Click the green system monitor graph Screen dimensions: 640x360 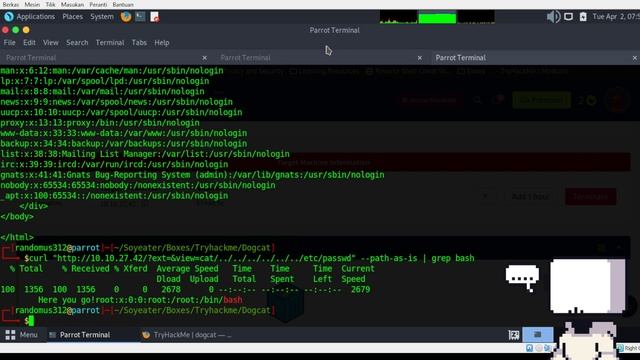tap(437, 17)
